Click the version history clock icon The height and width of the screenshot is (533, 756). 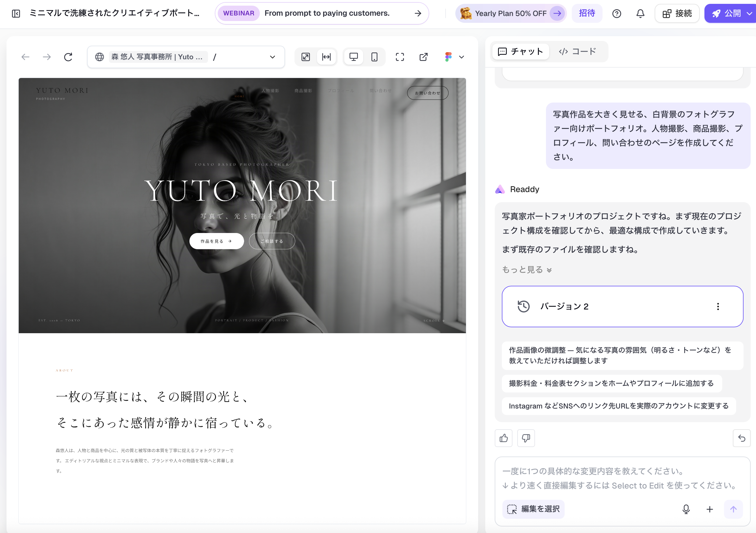pos(523,306)
